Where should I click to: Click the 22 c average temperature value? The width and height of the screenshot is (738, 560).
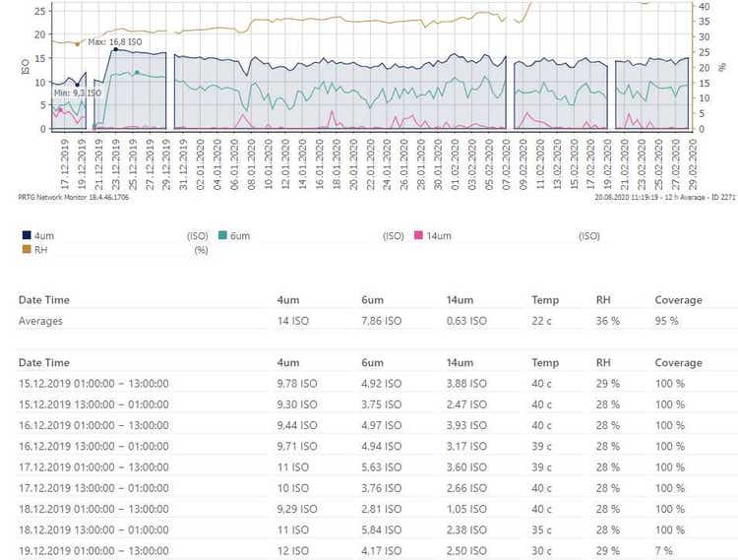[x=543, y=321]
